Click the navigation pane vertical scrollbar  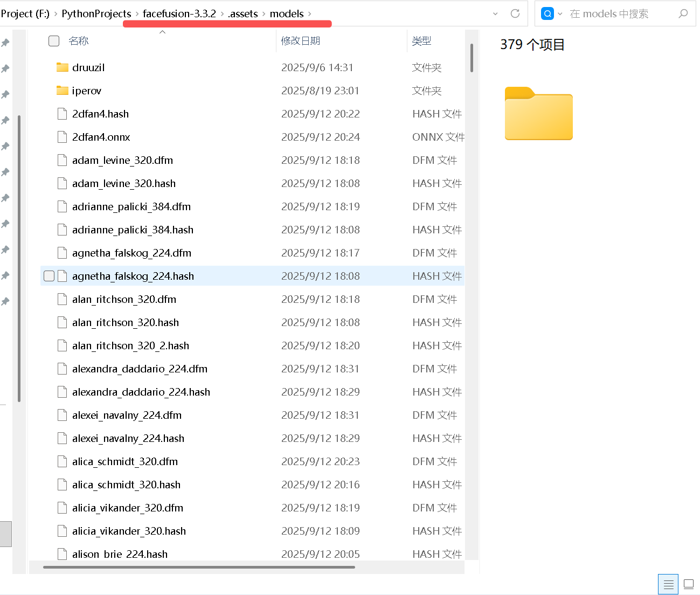[19, 259]
